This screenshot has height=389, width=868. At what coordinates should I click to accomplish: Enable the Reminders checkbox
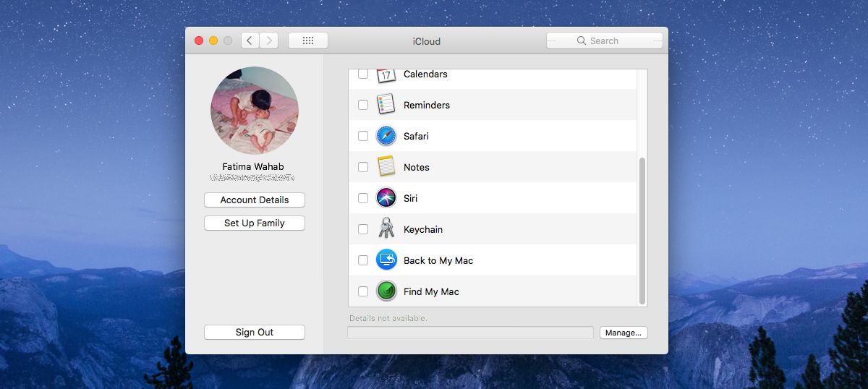363,105
